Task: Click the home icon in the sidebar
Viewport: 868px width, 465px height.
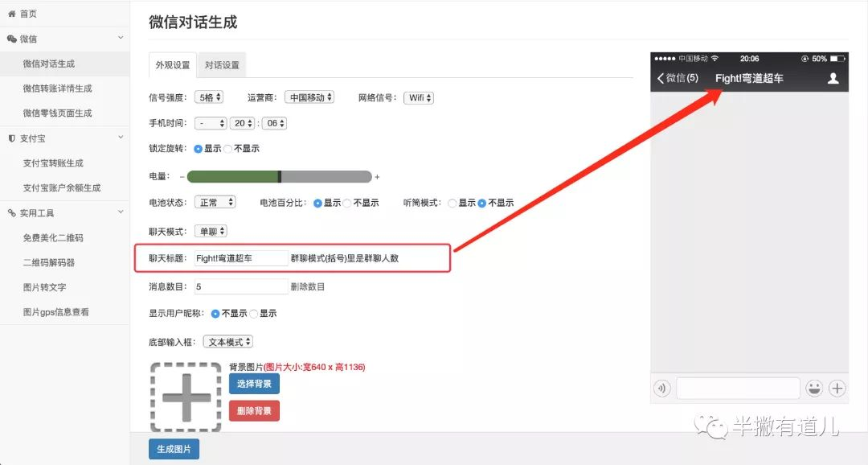Action: pos(11,14)
